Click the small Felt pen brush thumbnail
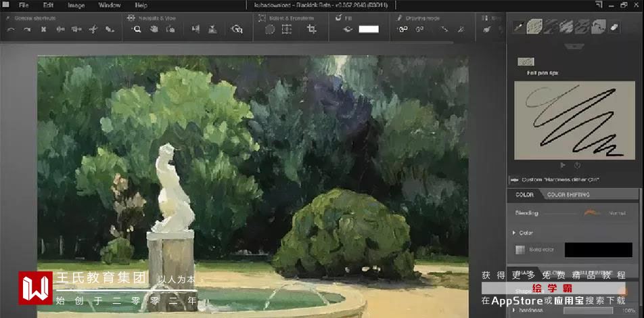 coord(526,62)
